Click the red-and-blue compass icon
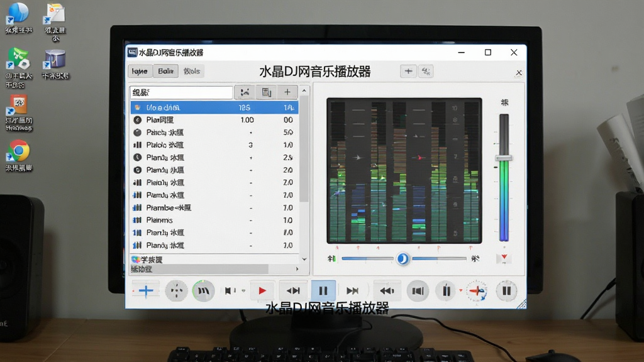Image resolution: width=644 pixels, height=362 pixels. pos(477,290)
